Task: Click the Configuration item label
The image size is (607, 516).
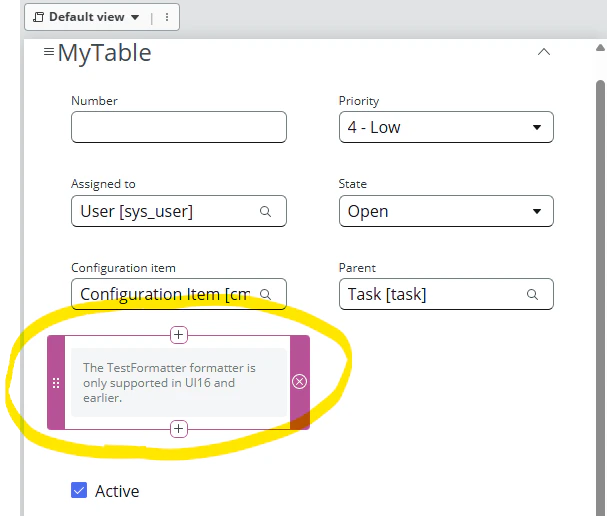Action: coord(123,268)
